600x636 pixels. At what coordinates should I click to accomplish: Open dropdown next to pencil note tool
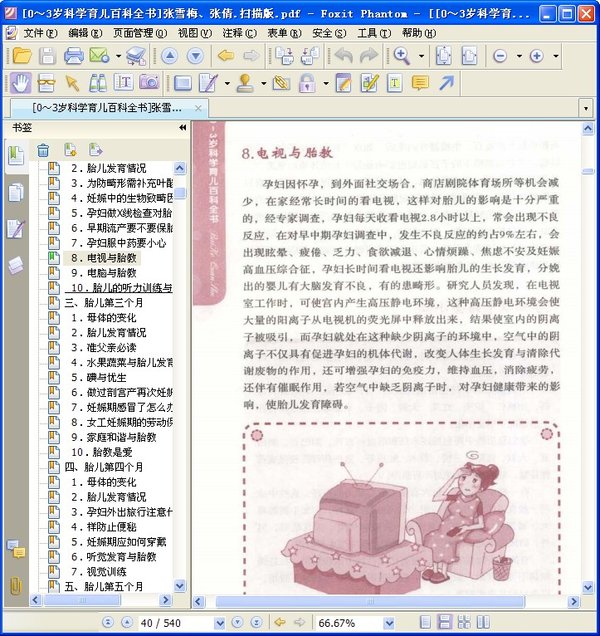[x=227, y=84]
